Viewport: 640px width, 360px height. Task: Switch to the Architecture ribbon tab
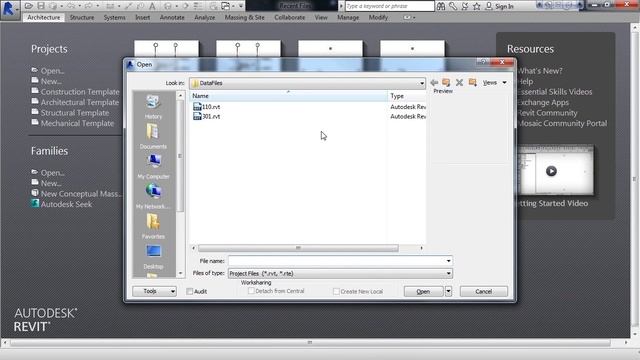(x=44, y=18)
